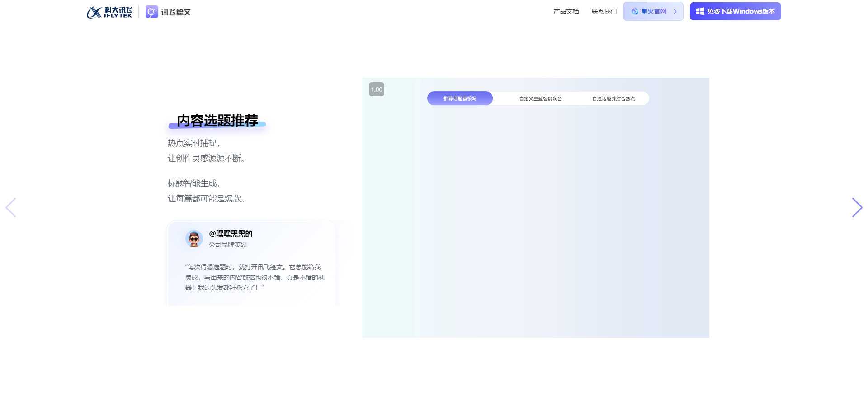Open the 产品文档 menu link
The image size is (868, 415).
(566, 11)
